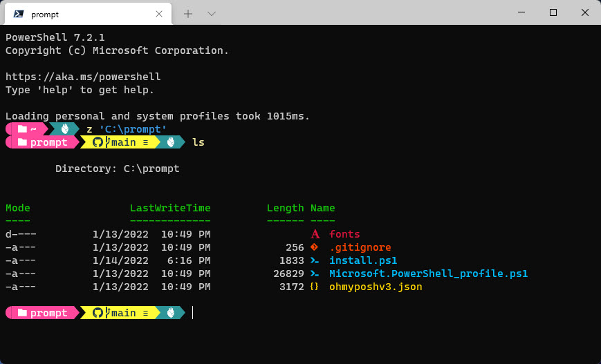Click the PowerShell icon in the prompt tab
The width and height of the screenshot is (601, 364).
(x=19, y=15)
